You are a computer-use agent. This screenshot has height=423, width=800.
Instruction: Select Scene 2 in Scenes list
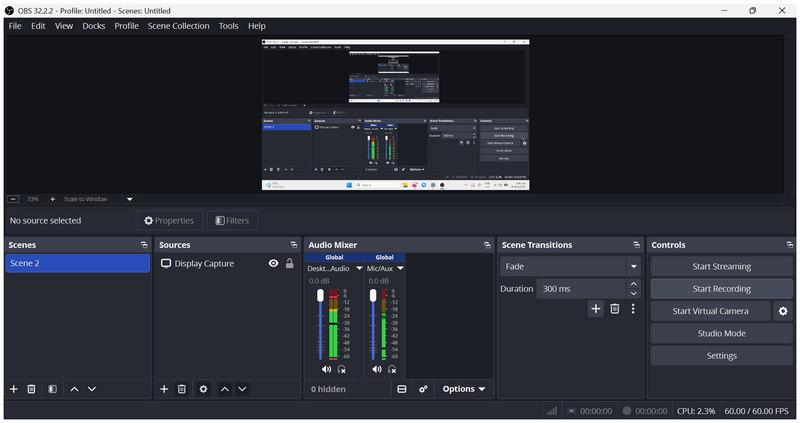point(78,263)
